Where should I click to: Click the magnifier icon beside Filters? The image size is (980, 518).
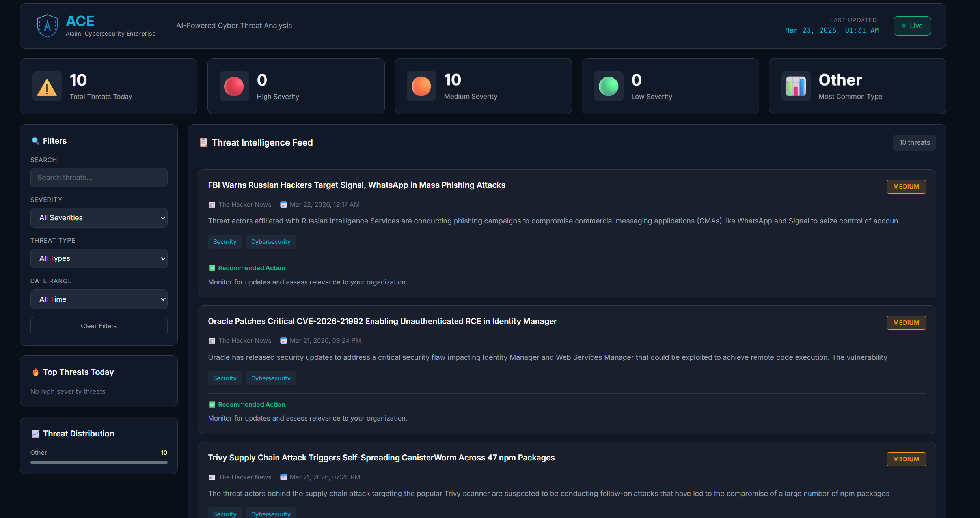point(35,141)
